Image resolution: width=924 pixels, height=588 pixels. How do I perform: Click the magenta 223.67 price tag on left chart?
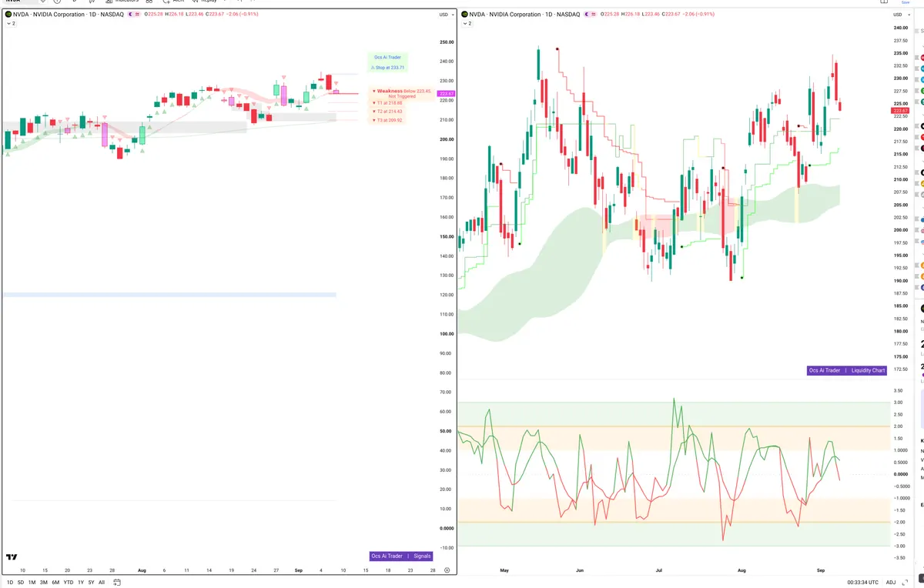point(447,94)
